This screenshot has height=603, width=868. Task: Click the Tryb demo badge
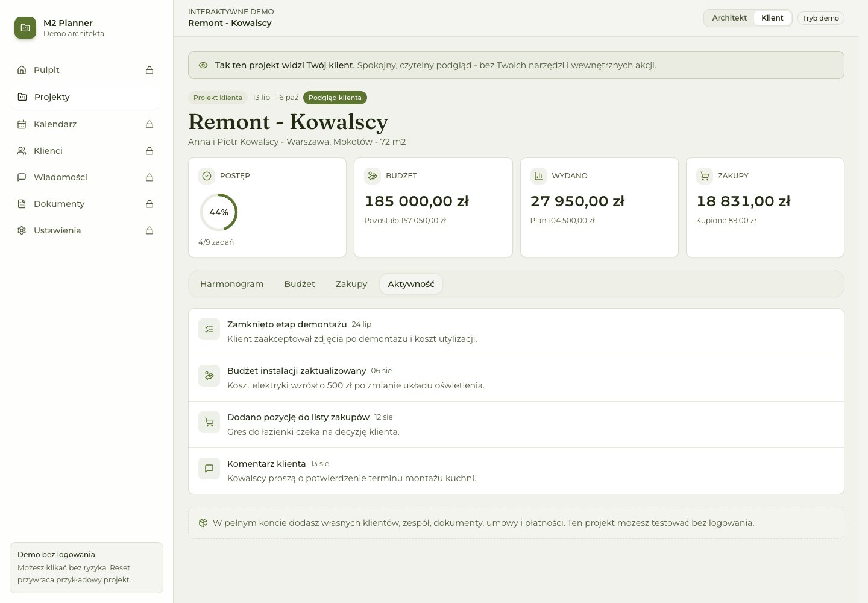(820, 18)
